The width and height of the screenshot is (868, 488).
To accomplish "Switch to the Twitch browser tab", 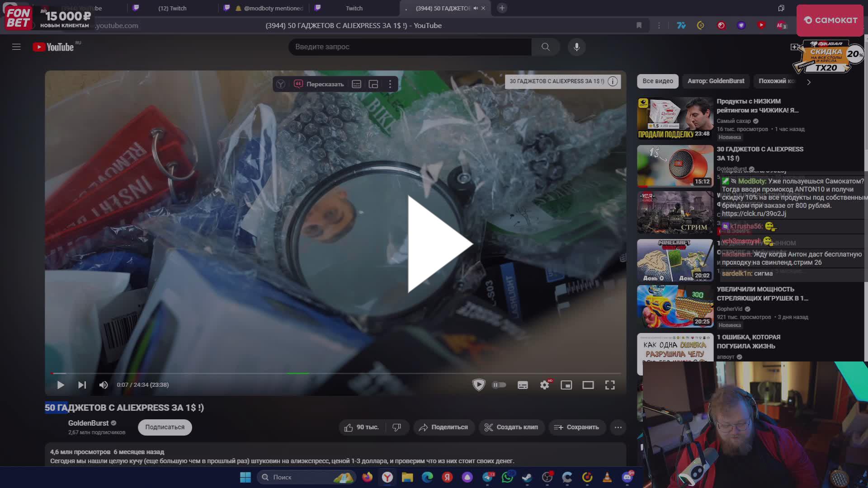I will (354, 8).
